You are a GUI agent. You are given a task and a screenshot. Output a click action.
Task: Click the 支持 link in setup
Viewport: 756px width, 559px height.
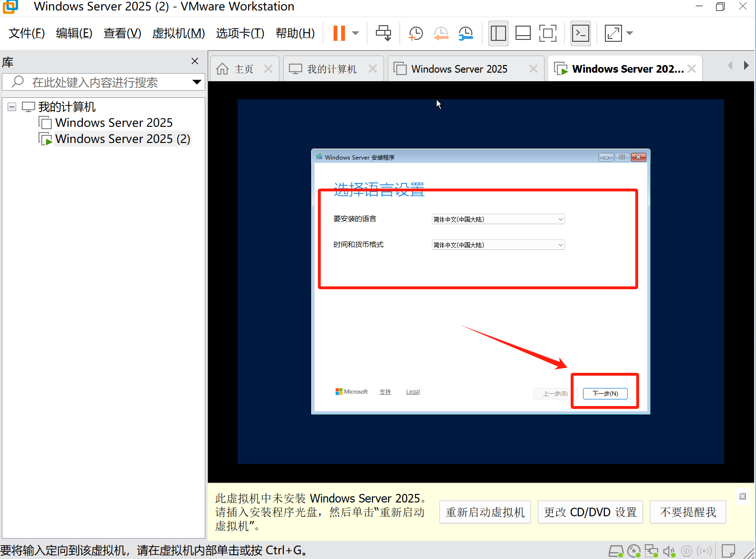[385, 392]
